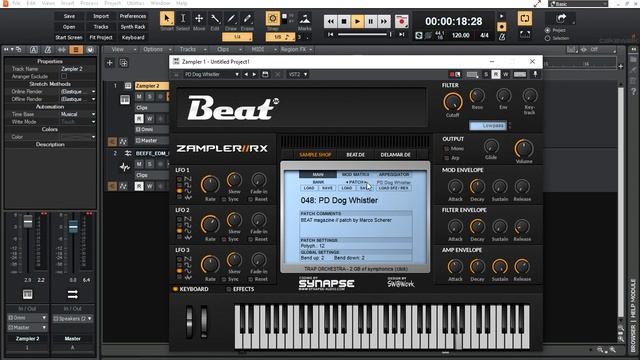Go to project start
Image resolution: width=640 pixels, height=360 pixels.
click(x=331, y=35)
